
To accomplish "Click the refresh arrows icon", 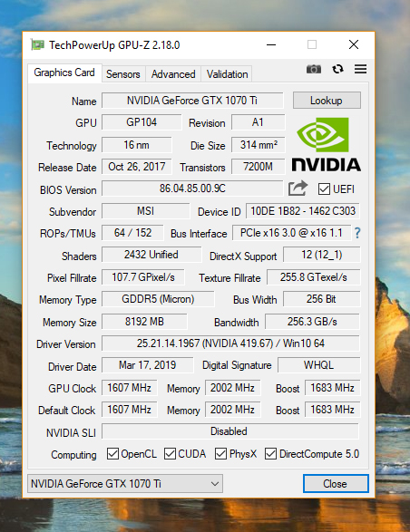I will (337, 69).
